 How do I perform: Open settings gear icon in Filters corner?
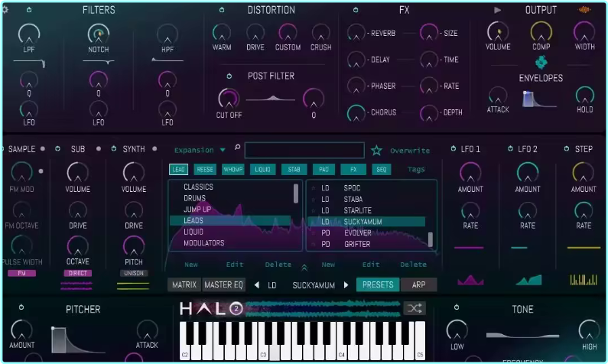pos(5,9)
